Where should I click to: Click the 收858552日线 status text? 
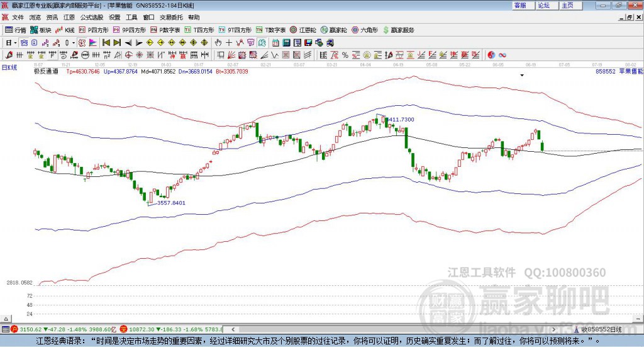click(602, 329)
